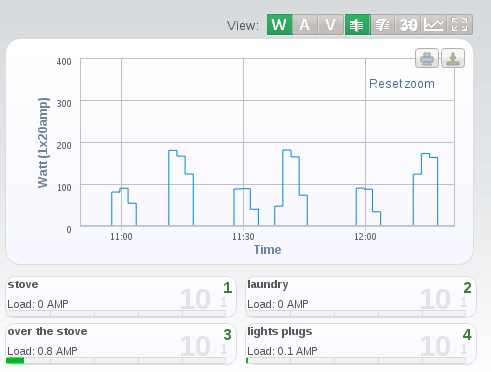Switch chart view to Volts (V)

(x=330, y=25)
